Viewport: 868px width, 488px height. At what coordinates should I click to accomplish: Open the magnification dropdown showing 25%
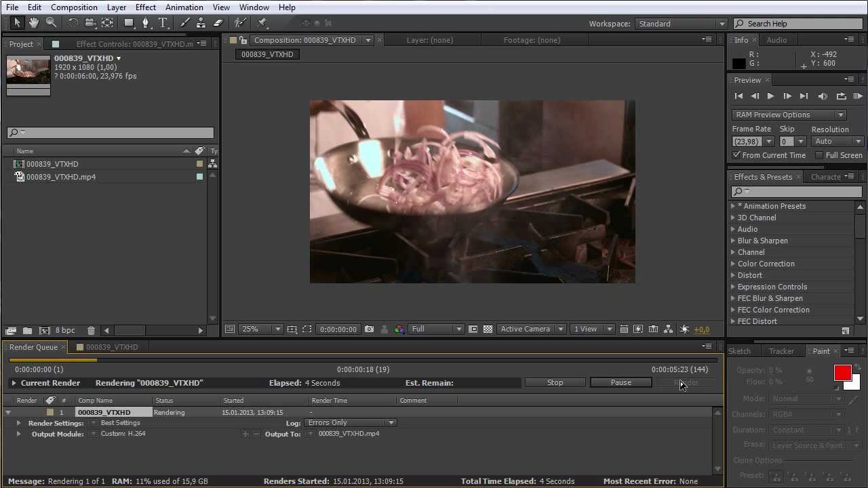pos(260,329)
